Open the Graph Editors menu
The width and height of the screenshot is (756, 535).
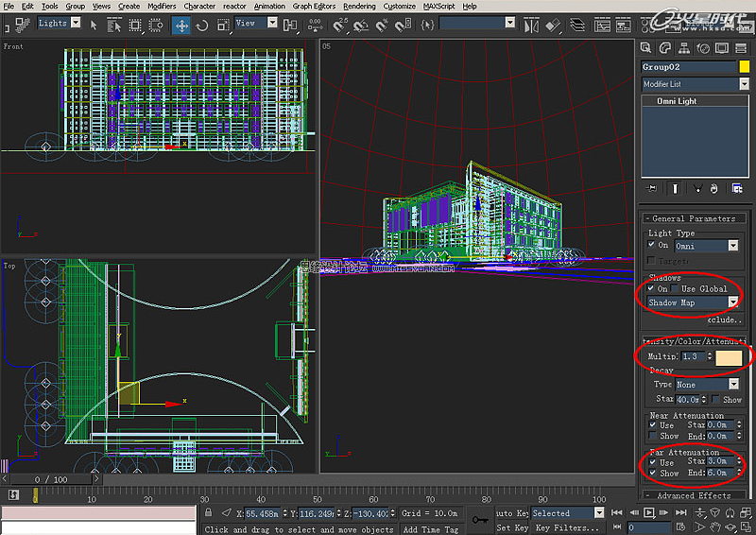315,6
